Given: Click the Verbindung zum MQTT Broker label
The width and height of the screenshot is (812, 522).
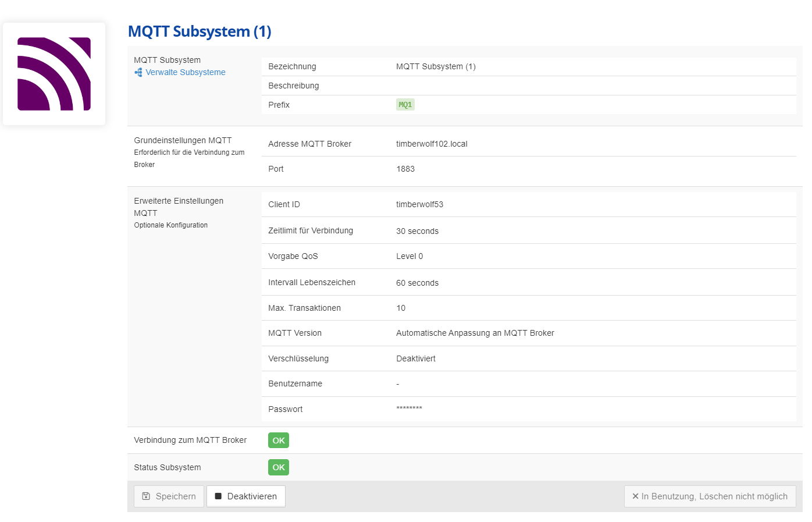Looking at the screenshot, I should 190,440.
